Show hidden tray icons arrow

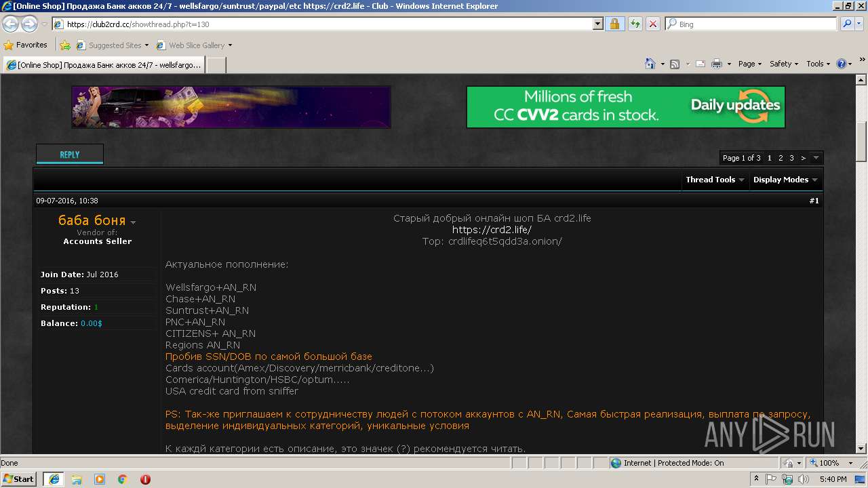pyautogui.click(x=756, y=479)
